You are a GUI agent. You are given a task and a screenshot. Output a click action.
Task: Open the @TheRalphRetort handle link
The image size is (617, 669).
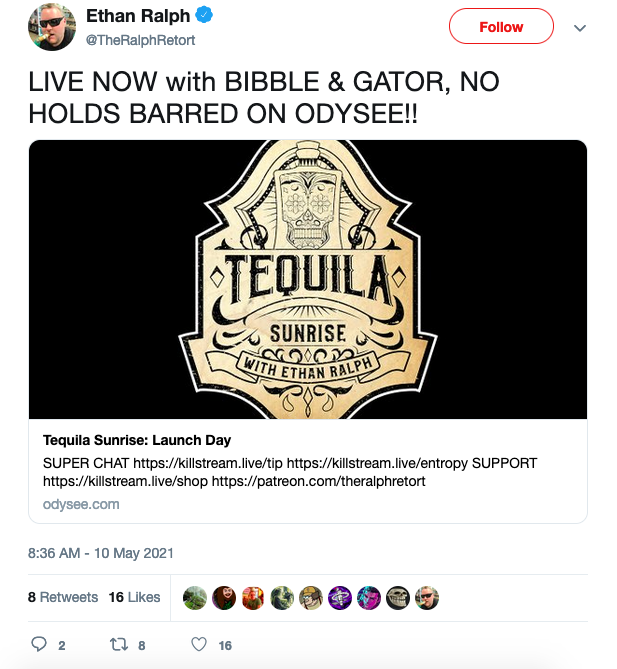(140, 40)
